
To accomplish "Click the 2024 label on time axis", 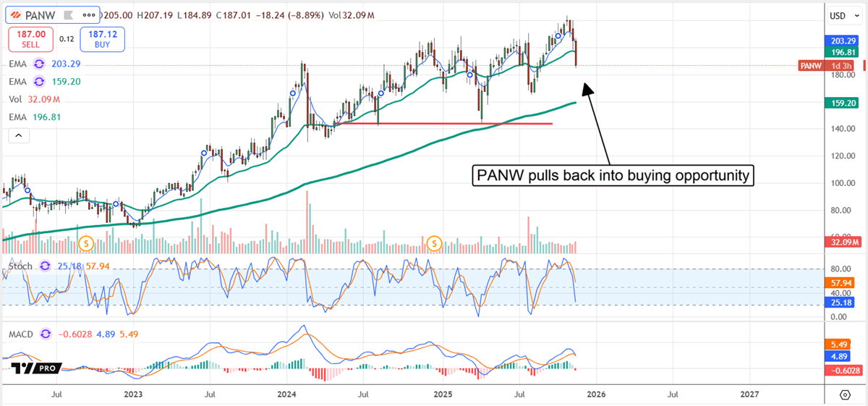I will pyautogui.click(x=288, y=394).
